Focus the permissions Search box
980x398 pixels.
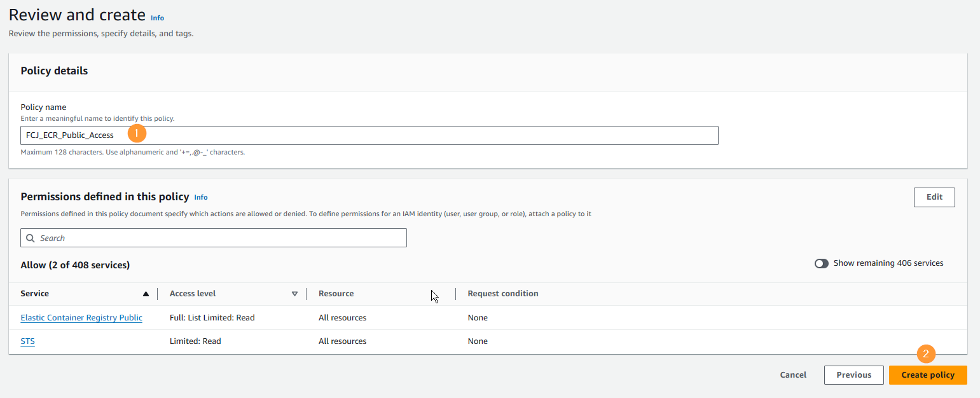(214, 238)
